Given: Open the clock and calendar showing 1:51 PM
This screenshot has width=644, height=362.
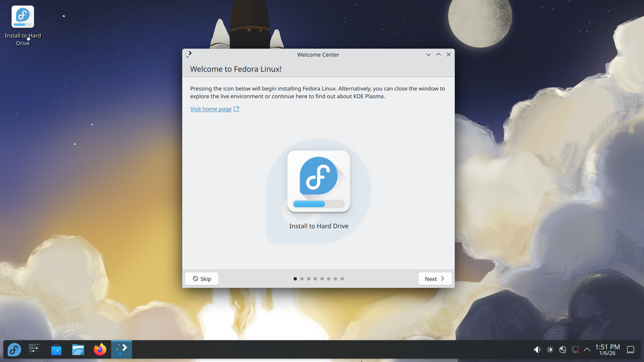Looking at the screenshot, I should (x=607, y=349).
